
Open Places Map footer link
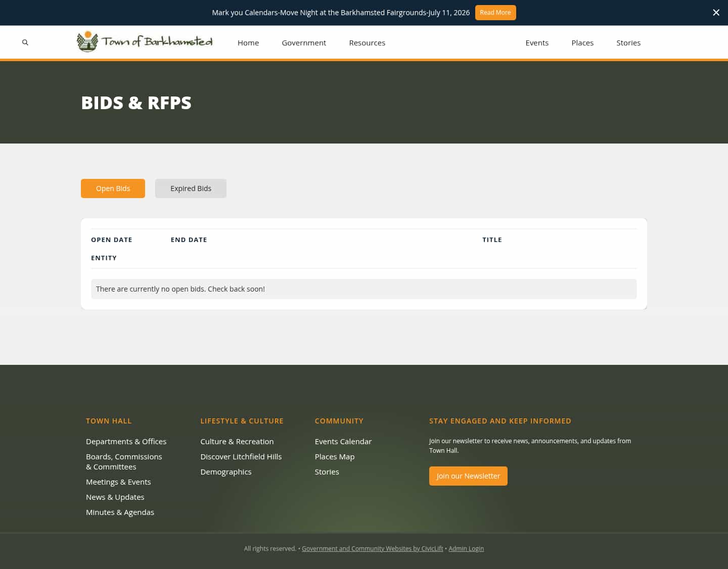click(x=335, y=457)
